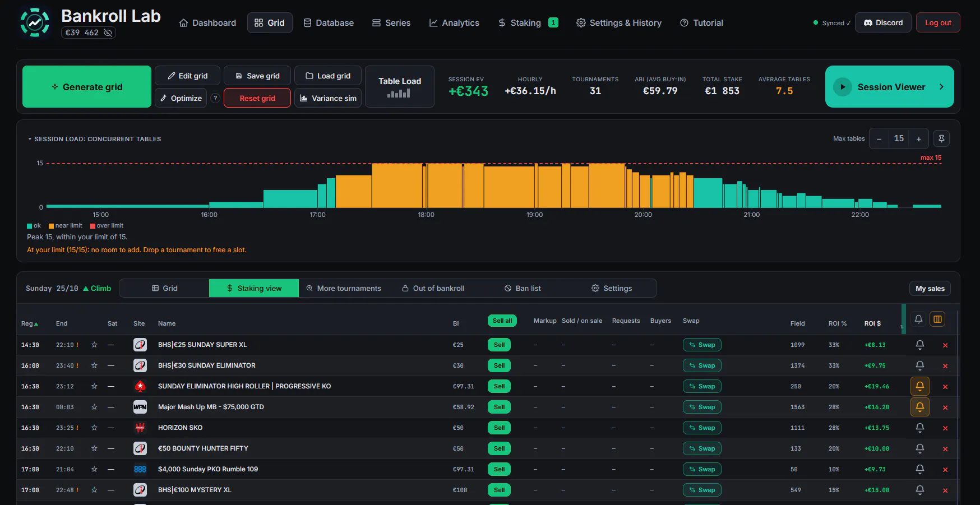Open the Ban list tab
Screen dimensions: 980x505
(x=523, y=288)
